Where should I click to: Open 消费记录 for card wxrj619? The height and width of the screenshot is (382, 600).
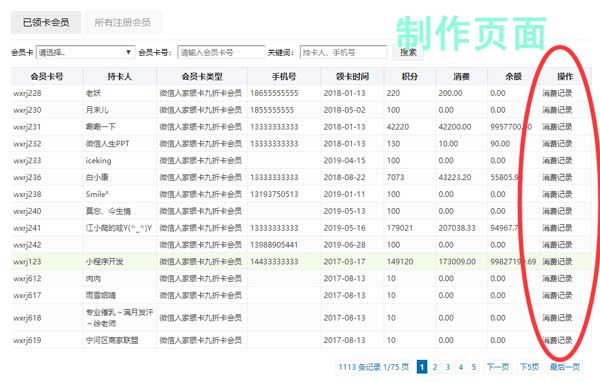tap(557, 340)
